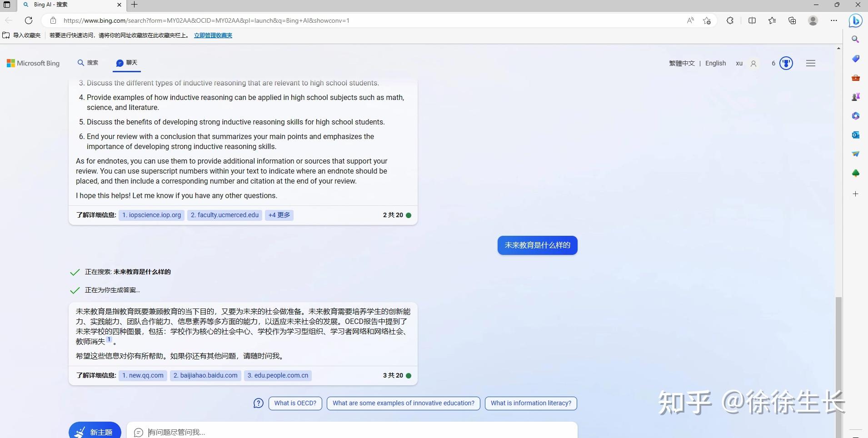Open the browser Extensions puzzle icon
Image resolution: width=868 pixels, height=438 pixels.
point(730,20)
